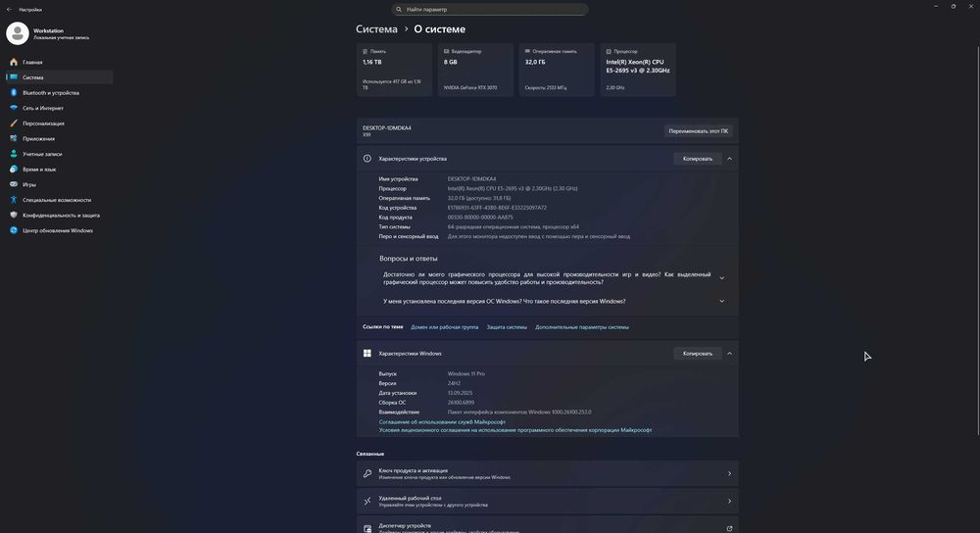Go to Система in the breadcrumb
The width and height of the screenshot is (980, 533).
point(376,29)
